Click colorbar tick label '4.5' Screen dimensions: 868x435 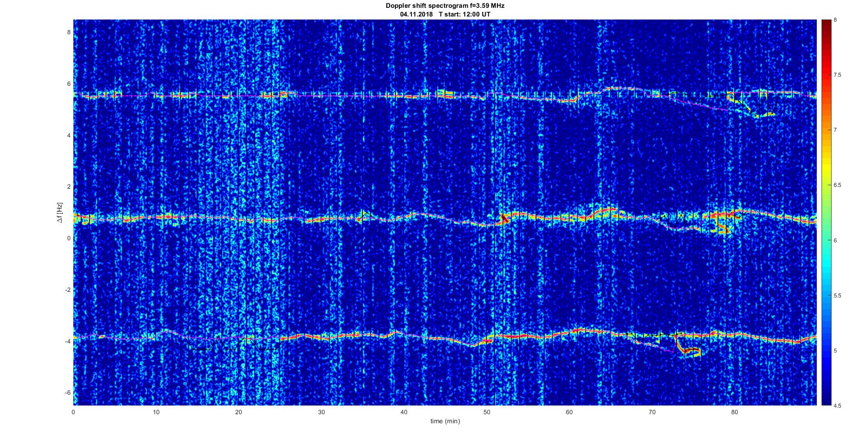point(838,406)
